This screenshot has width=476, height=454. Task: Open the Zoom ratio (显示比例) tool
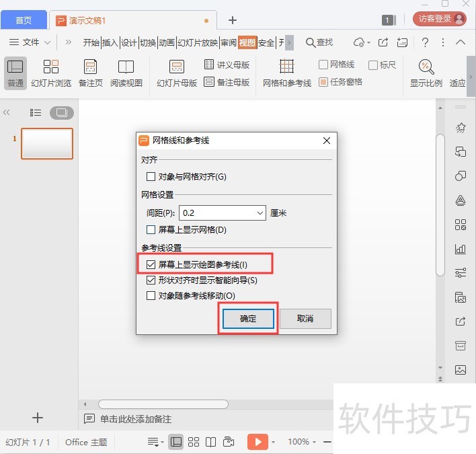pos(426,73)
